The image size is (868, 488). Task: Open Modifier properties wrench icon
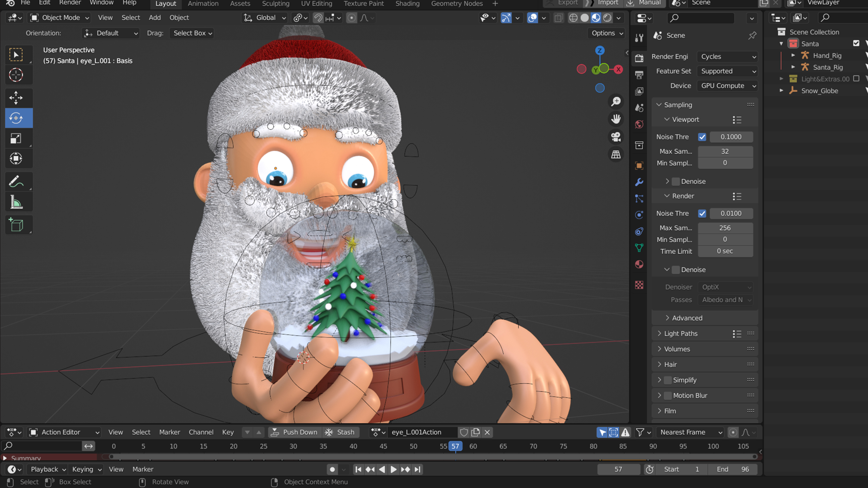(639, 182)
